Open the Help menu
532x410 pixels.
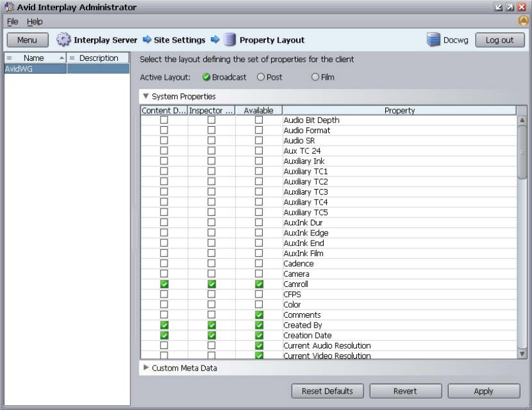(35, 21)
